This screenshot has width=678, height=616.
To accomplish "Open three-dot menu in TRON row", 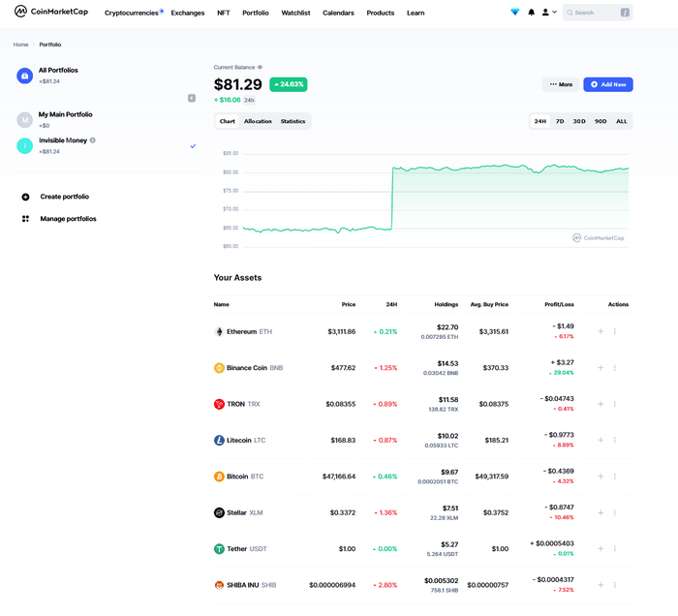I will point(614,404).
